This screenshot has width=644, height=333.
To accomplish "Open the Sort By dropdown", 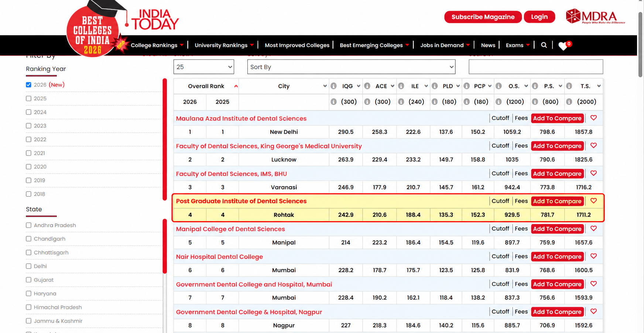I will [351, 67].
